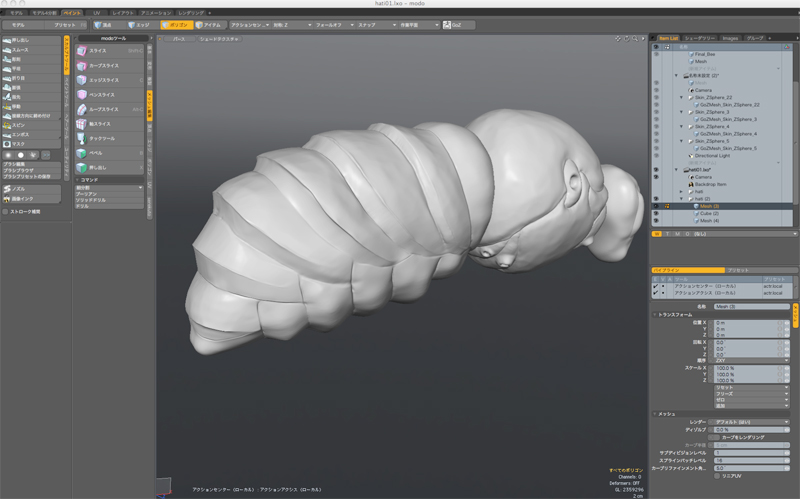Switch to the アニメーション layout tab
Image resolution: width=800 pixels, height=499 pixels.
[x=156, y=13]
